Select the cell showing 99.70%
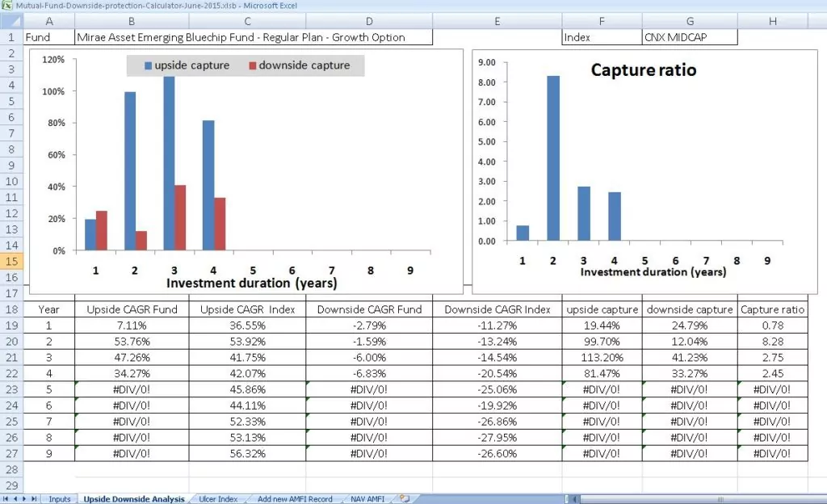 coord(602,342)
